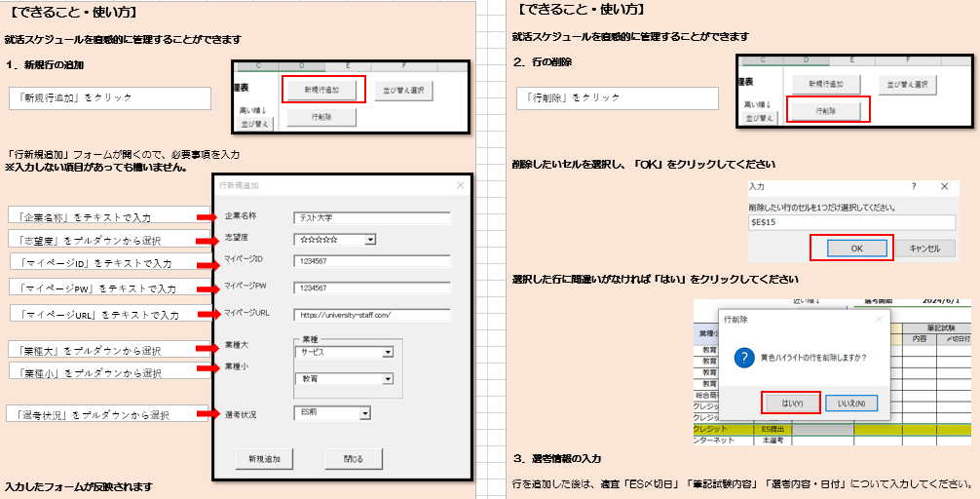Click the 入力したフォームが反映されます line
Viewport: 980px width, 499px height.
click(x=79, y=486)
